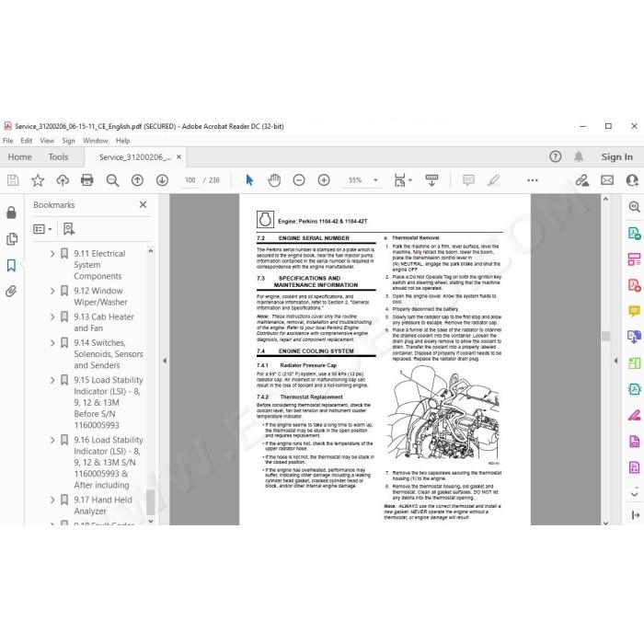Open 9.13 Cab Heater and Fan bookmark

tap(104, 322)
